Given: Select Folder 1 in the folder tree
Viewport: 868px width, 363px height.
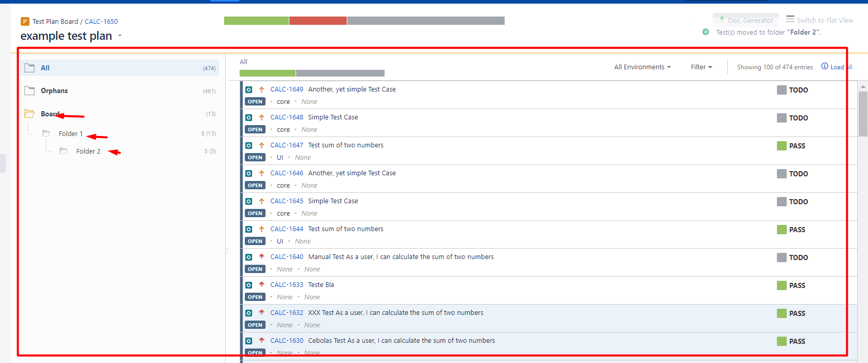Looking at the screenshot, I should 70,133.
